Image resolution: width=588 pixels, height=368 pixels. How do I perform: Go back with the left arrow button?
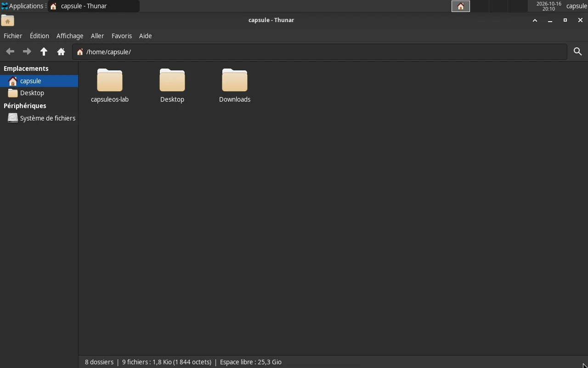pyautogui.click(x=10, y=52)
